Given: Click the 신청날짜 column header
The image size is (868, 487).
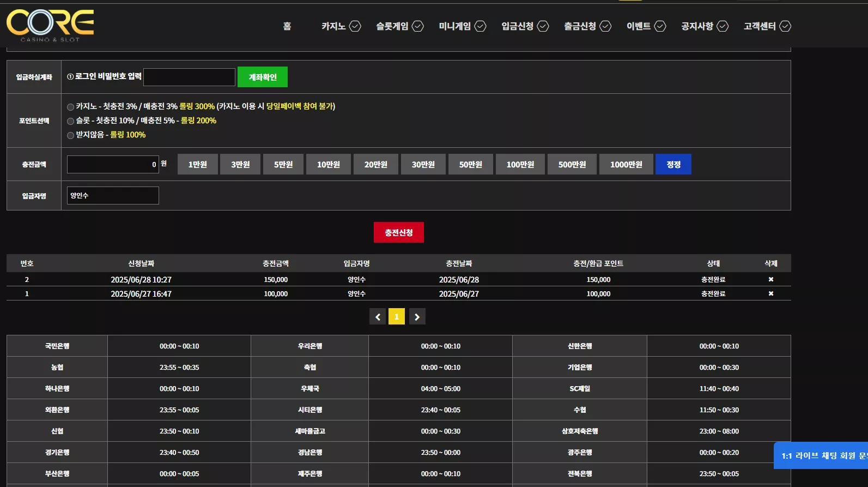Looking at the screenshot, I should [x=141, y=263].
